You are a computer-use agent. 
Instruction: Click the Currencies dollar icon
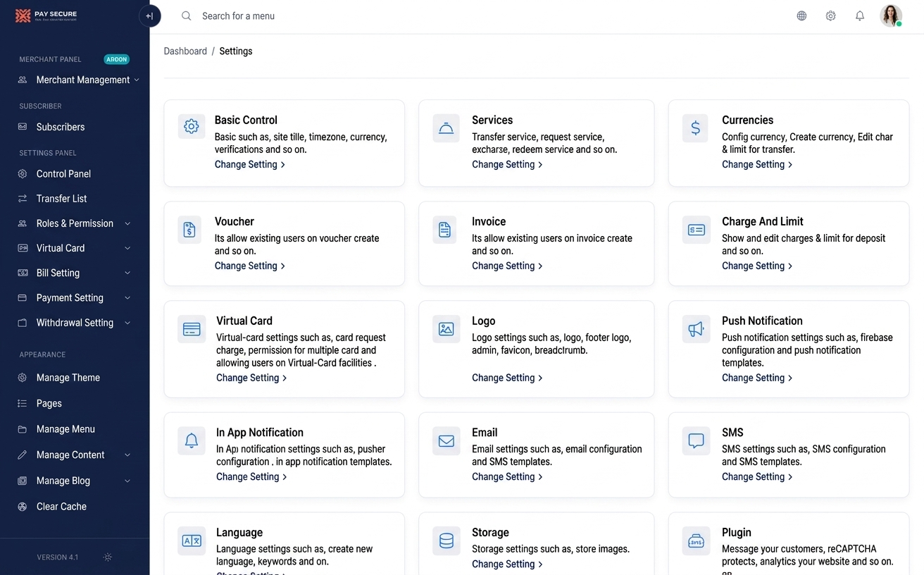696,128
